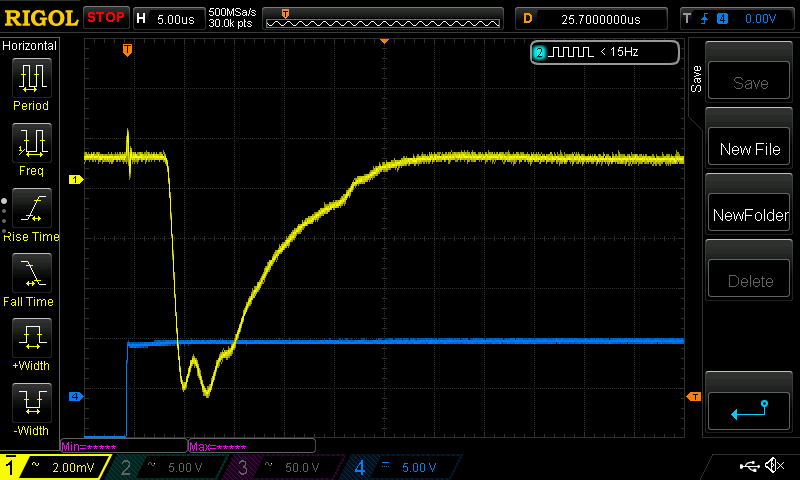This screenshot has width=800, height=480.
Task: Click the Save button
Action: pos(749,81)
